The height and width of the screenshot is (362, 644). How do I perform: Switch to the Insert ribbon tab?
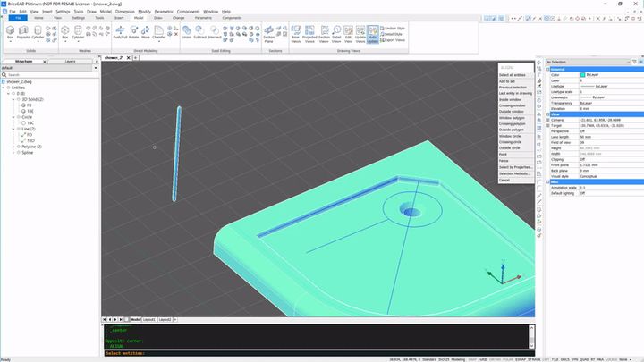pyautogui.click(x=119, y=18)
